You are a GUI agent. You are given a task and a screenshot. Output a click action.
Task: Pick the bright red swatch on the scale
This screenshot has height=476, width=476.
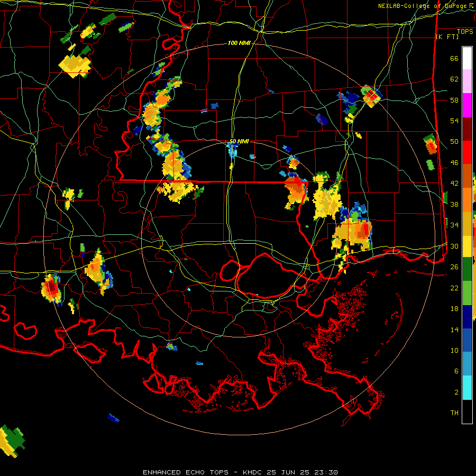pyautogui.click(x=467, y=152)
